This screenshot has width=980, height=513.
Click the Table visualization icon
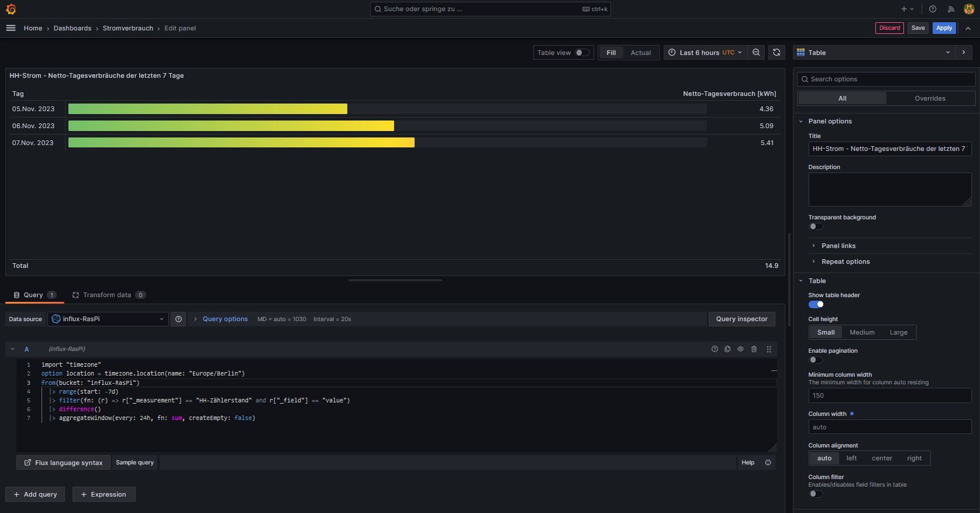801,53
